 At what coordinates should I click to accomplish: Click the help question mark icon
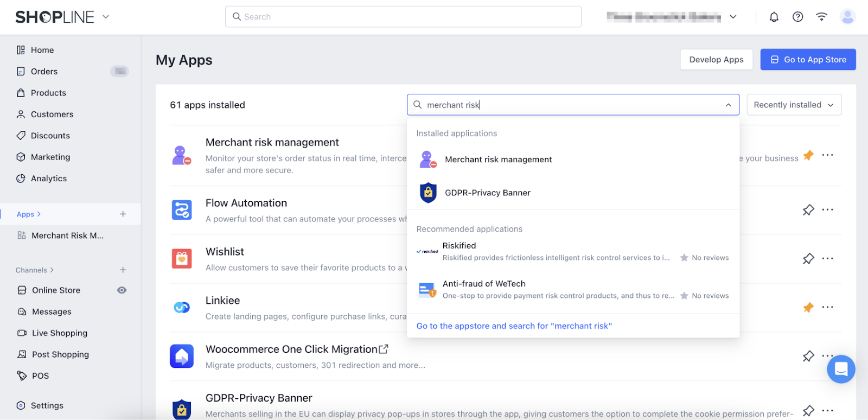797,17
